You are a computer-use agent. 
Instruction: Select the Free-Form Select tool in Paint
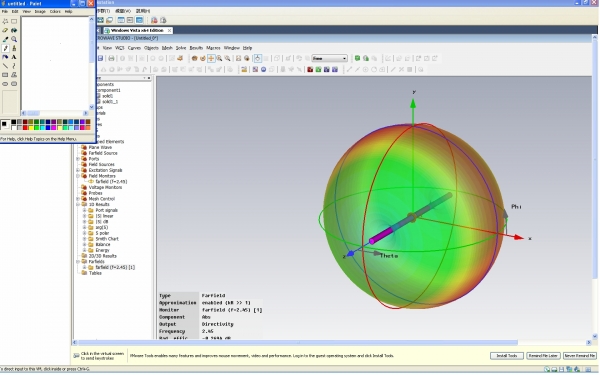coord(5,21)
